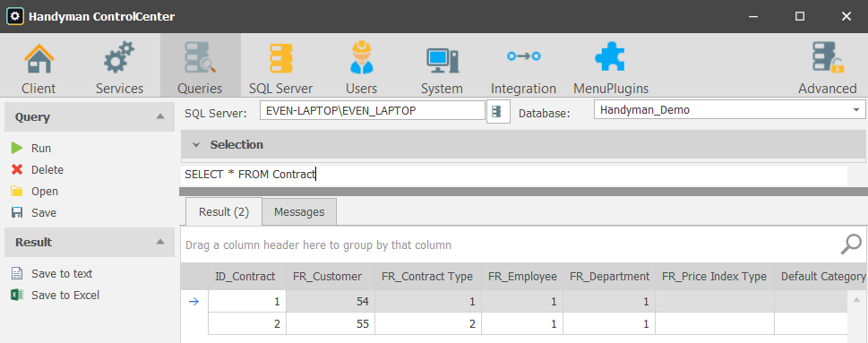The width and height of the screenshot is (868, 343).
Task: Select FR_Customer cell with value 55
Action: point(331,323)
